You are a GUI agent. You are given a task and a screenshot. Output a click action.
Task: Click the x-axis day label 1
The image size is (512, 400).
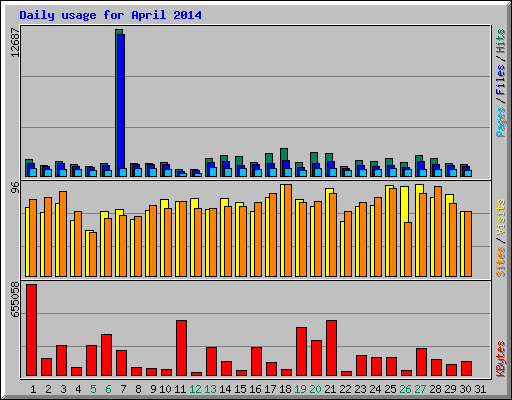(33, 389)
